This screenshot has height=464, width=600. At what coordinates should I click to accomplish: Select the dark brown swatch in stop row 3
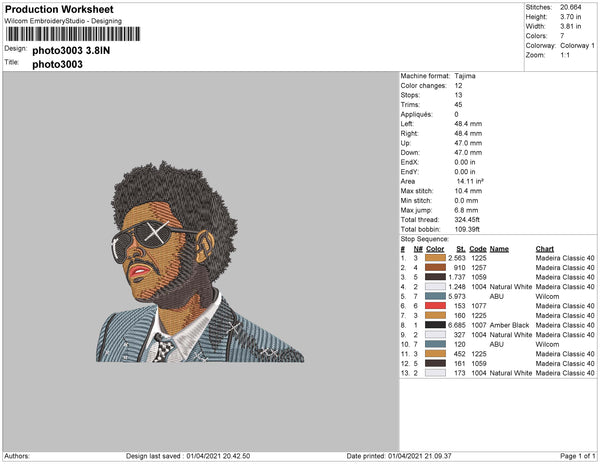[x=435, y=277]
